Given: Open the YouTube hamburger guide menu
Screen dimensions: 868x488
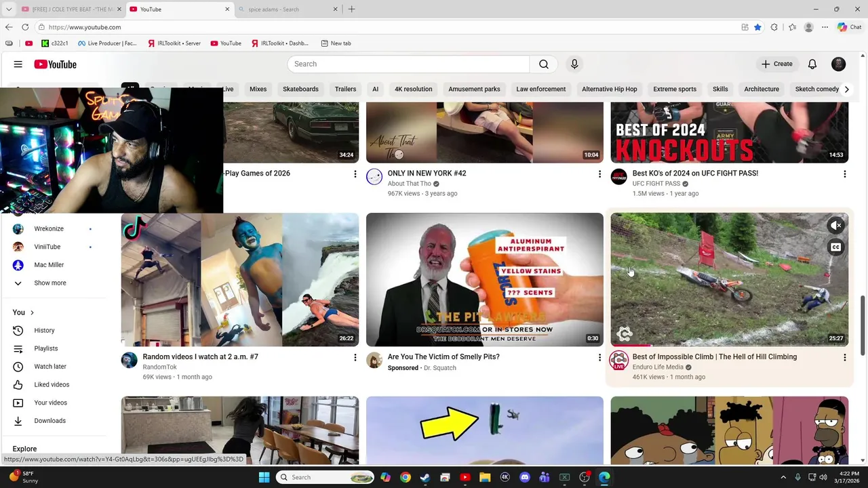Looking at the screenshot, I should coord(18,64).
